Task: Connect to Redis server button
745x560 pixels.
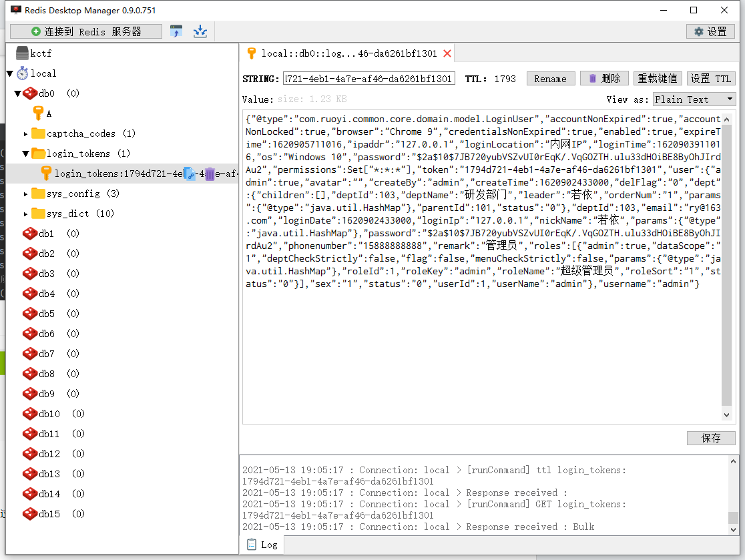Action: (x=86, y=31)
